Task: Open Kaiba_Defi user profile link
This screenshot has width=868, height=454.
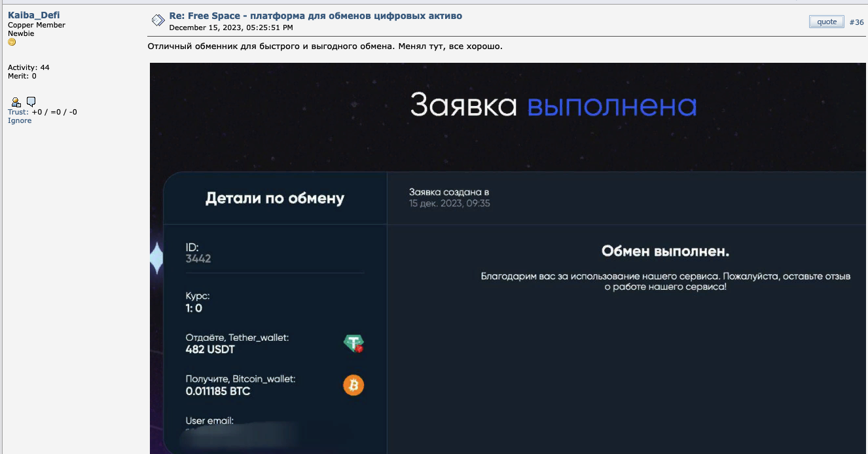Action: pyautogui.click(x=33, y=15)
